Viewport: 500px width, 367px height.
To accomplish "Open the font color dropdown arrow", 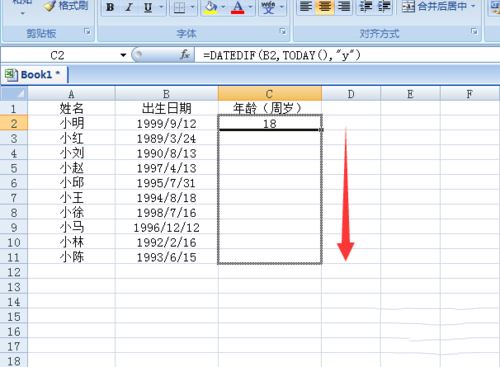I will (x=250, y=7).
